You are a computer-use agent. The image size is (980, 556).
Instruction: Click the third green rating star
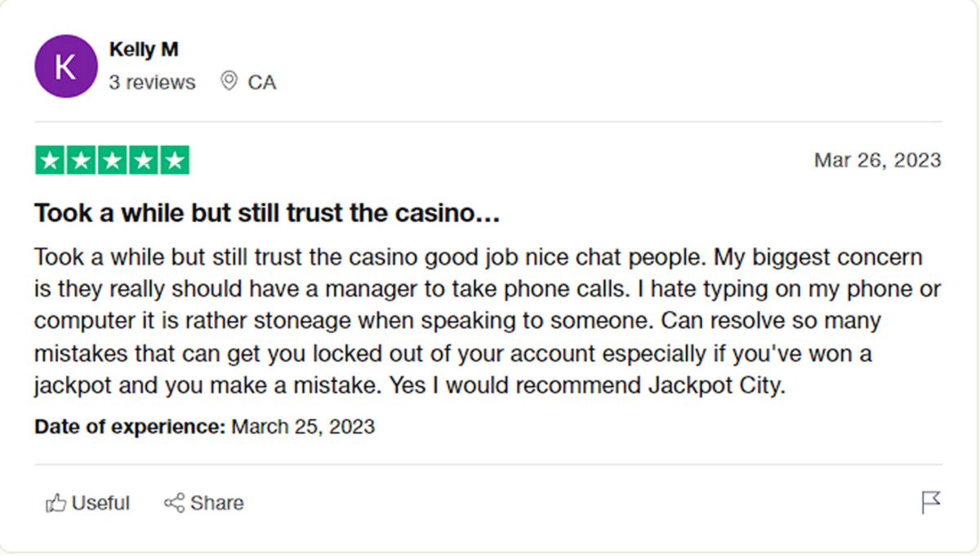[x=112, y=160]
